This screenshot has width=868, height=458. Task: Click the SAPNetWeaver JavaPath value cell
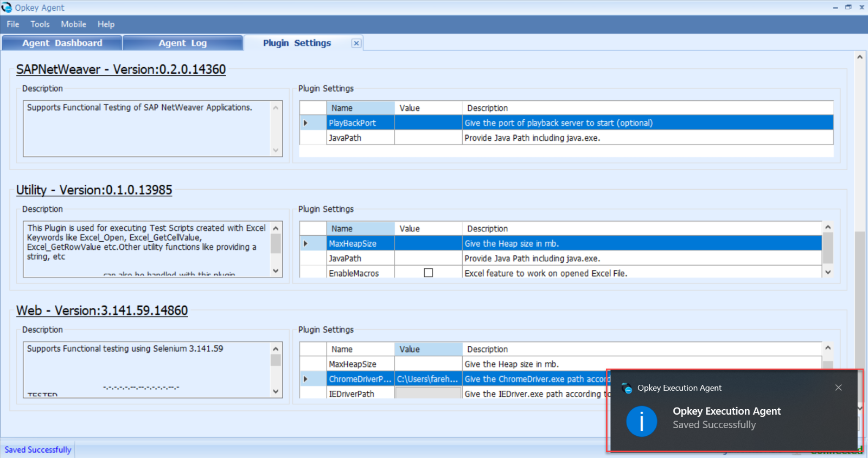pyautogui.click(x=428, y=138)
